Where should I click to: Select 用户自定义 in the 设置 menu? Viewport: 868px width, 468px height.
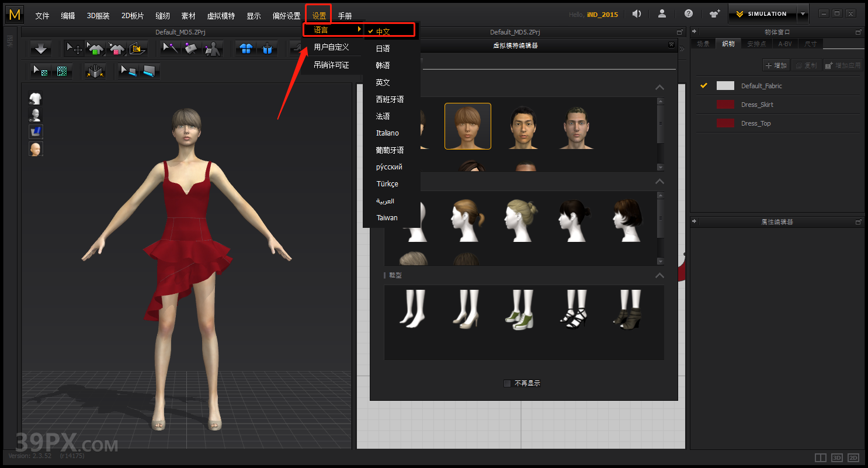point(331,47)
